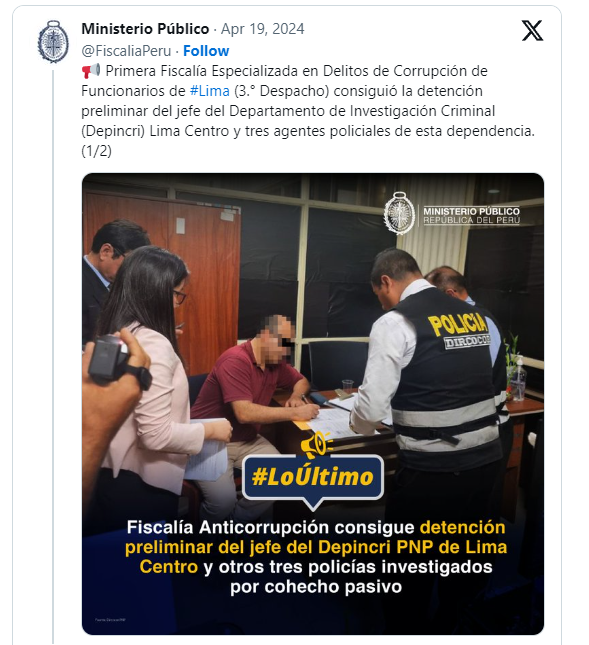This screenshot has width=589, height=645.
Task: Click the handheld camera in the photo
Action: tap(118, 361)
